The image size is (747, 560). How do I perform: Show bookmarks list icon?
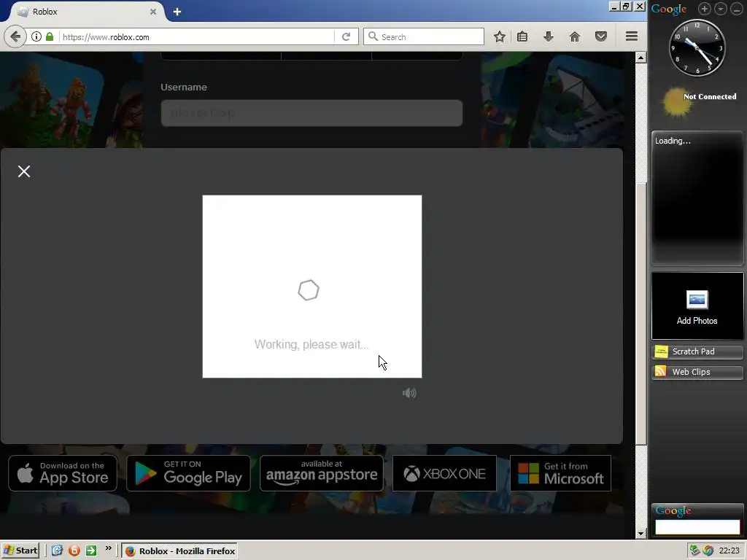point(522,36)
